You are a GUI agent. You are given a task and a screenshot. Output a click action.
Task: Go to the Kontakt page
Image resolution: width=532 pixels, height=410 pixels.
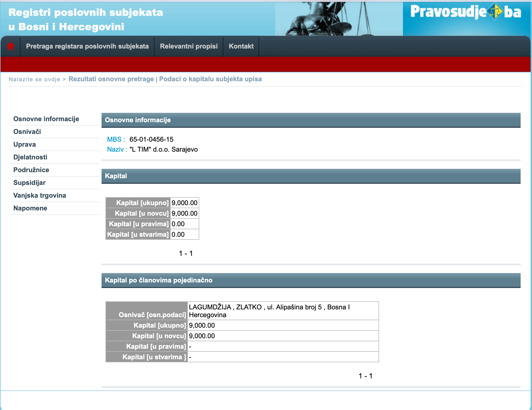pyautogui.click(x=241, y=46)
